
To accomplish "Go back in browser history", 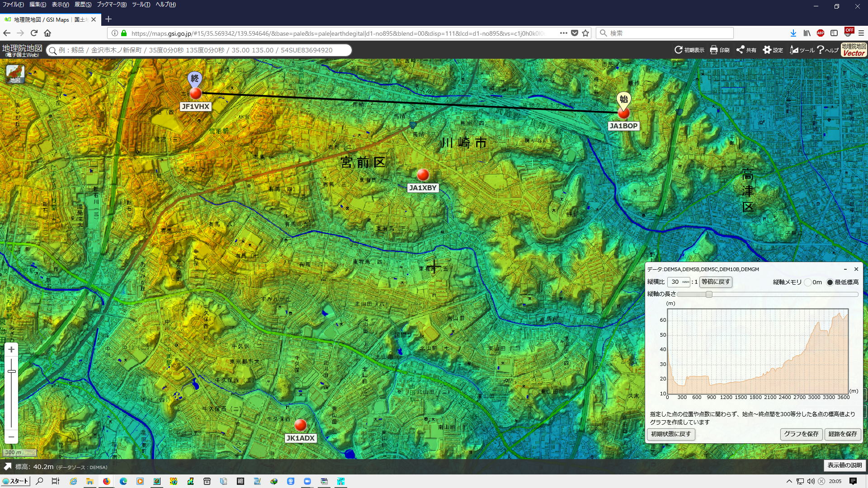I will 7,33.
